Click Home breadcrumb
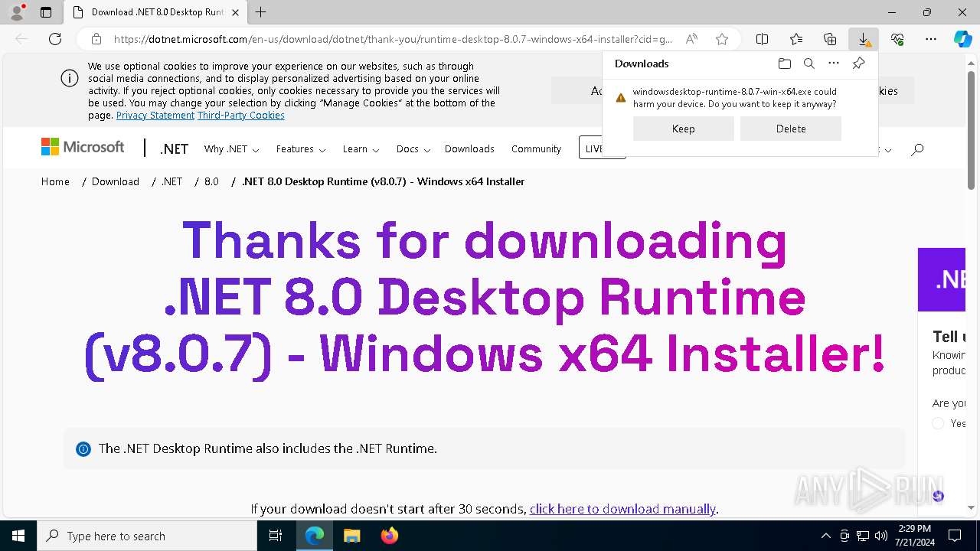This screenshot has width=980, height=551. click(x=55, y=181)
